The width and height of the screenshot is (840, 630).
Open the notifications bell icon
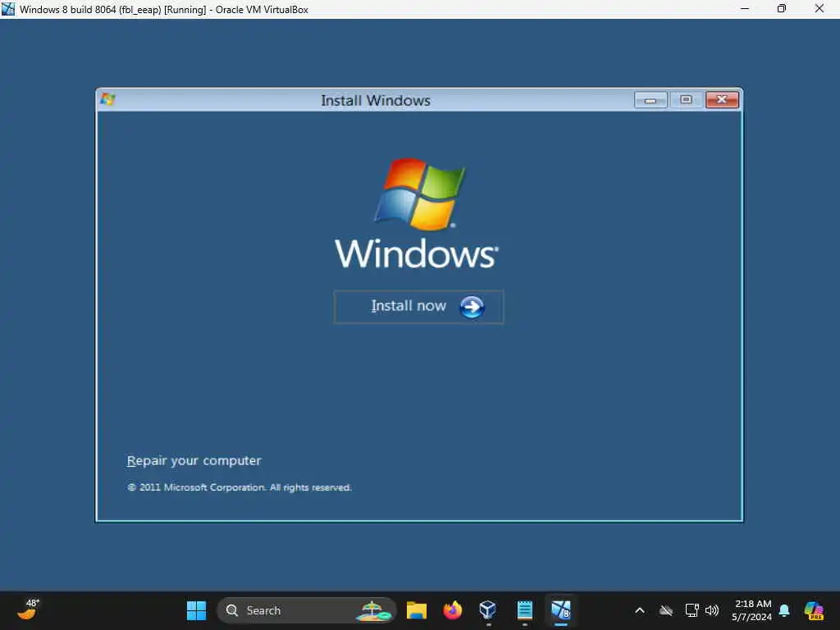pos(784,610)
